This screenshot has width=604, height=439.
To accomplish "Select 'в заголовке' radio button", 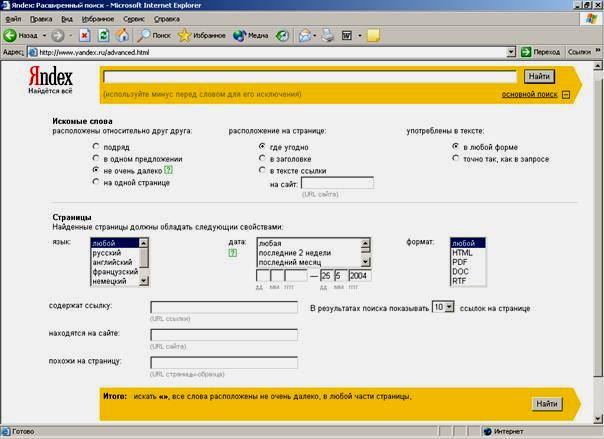I will coord(262,158).
